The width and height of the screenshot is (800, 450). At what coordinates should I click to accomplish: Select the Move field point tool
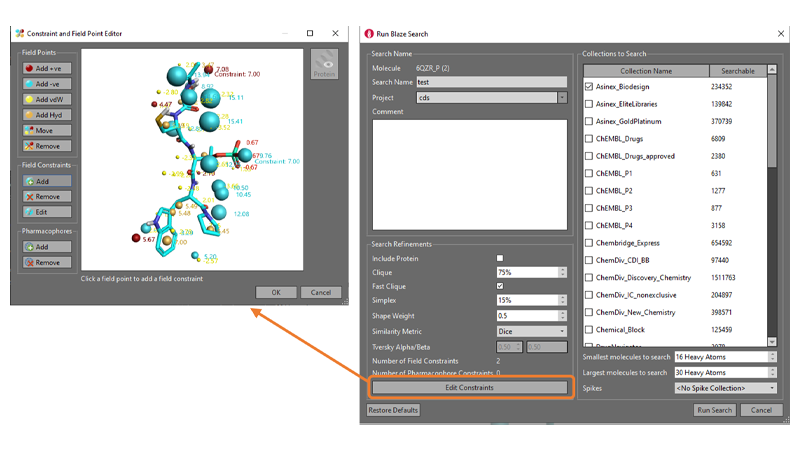[x=47, y=131]
